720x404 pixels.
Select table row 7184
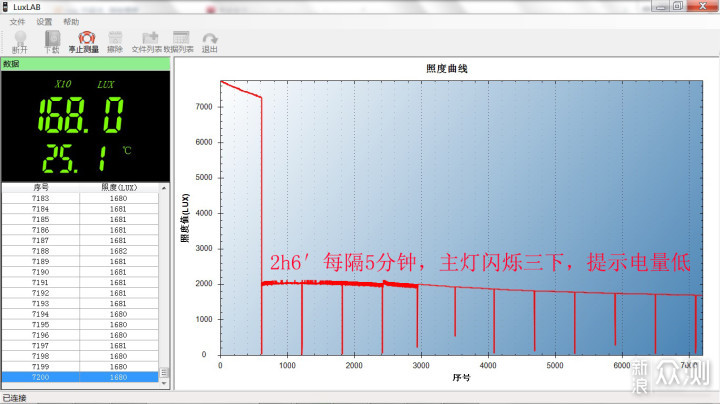pyautogui.click(x=80, y=209)
